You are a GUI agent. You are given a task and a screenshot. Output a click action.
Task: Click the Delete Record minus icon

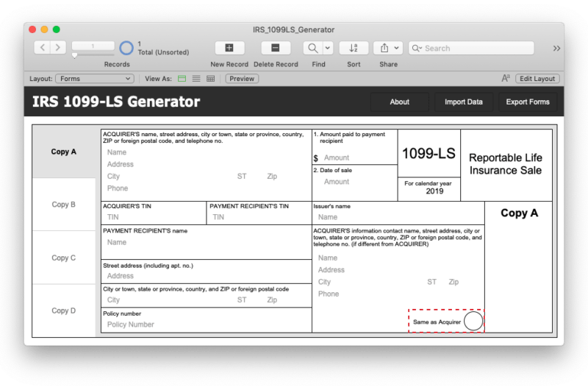[275, 48]
